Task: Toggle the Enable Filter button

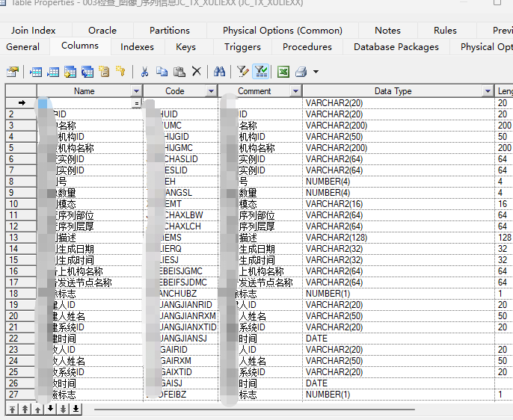Action: (260, 72)
